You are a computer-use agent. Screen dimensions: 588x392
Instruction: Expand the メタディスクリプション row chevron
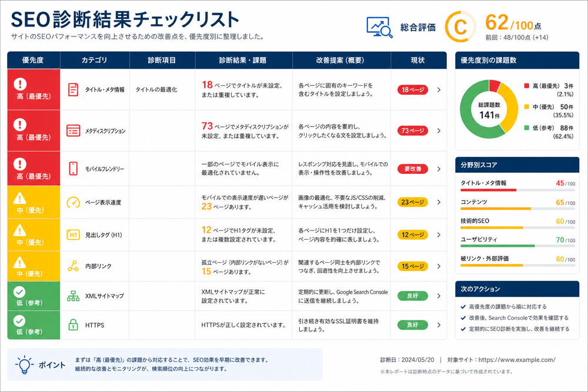pyautogui.click(x=439, y=131)
